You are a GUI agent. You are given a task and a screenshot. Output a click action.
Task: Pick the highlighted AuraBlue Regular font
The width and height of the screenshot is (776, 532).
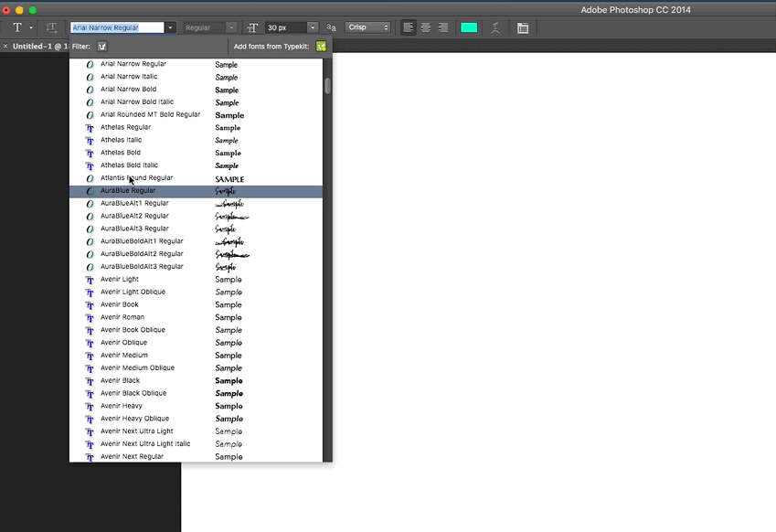pos(196,191)
